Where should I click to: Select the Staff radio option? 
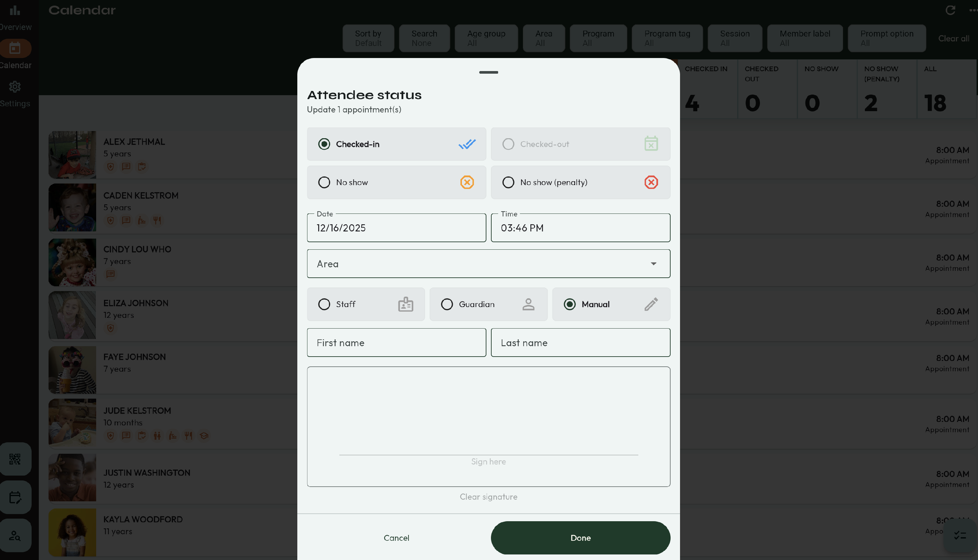(324, 304)
